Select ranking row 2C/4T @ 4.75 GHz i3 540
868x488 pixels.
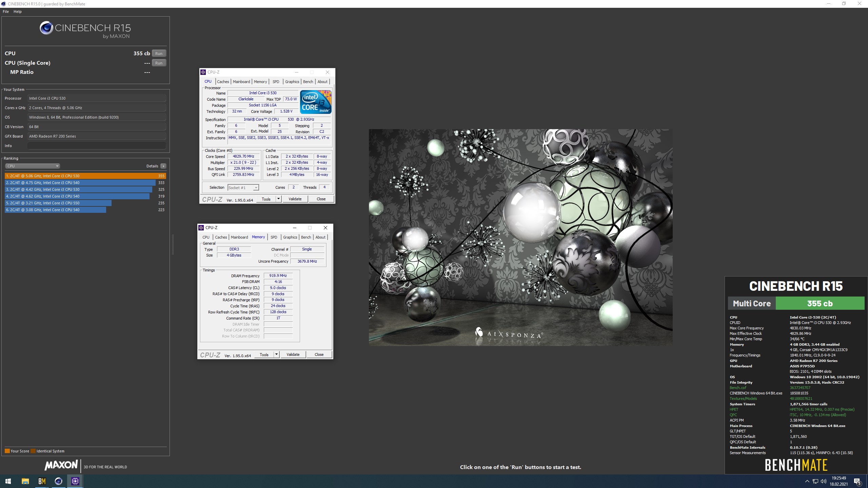85,183
